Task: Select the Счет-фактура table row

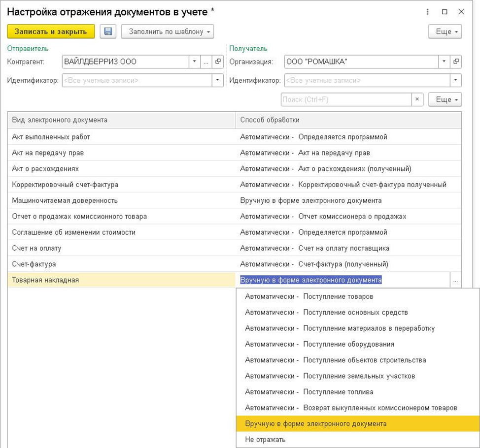Action: [121, 264]
